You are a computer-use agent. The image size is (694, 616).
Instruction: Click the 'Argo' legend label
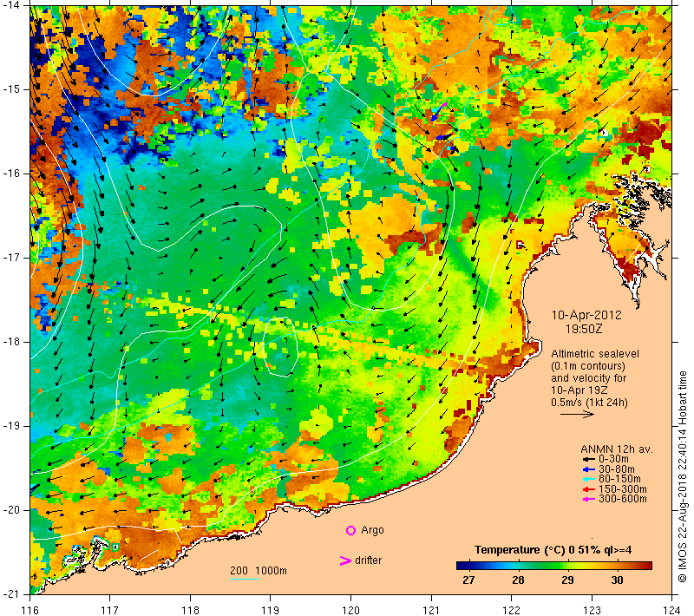[372, 530]
